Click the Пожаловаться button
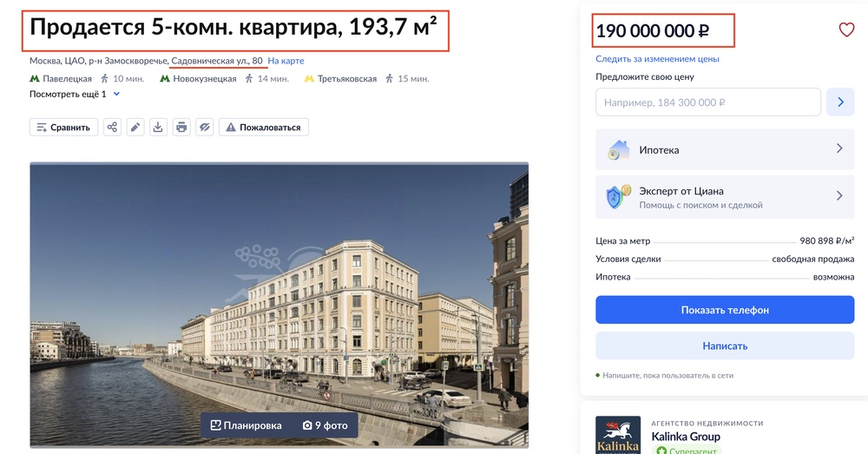 point(264,128)
